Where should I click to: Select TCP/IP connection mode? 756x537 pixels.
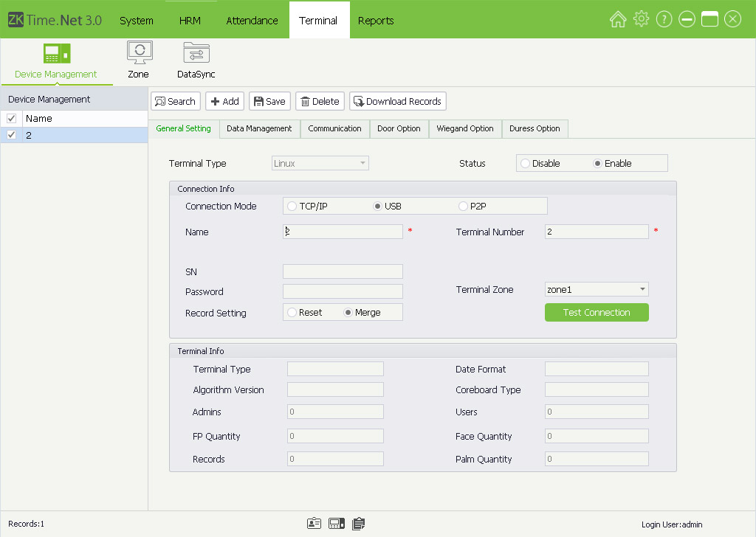coord(293,207)
